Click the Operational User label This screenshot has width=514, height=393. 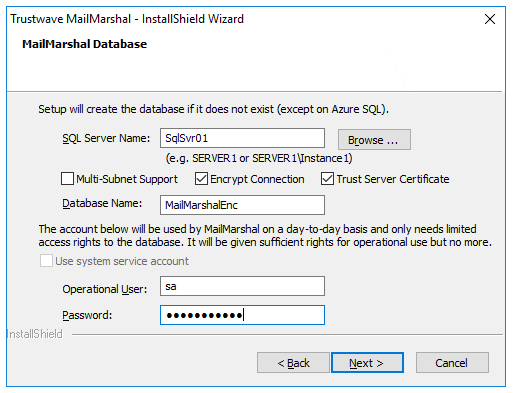pos(105,289)
